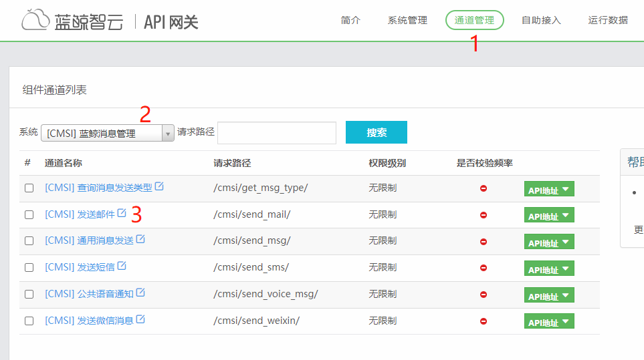Open edit icon beside 公共语音通知
This screenshot has height=360, width=644.
(140, 293)
